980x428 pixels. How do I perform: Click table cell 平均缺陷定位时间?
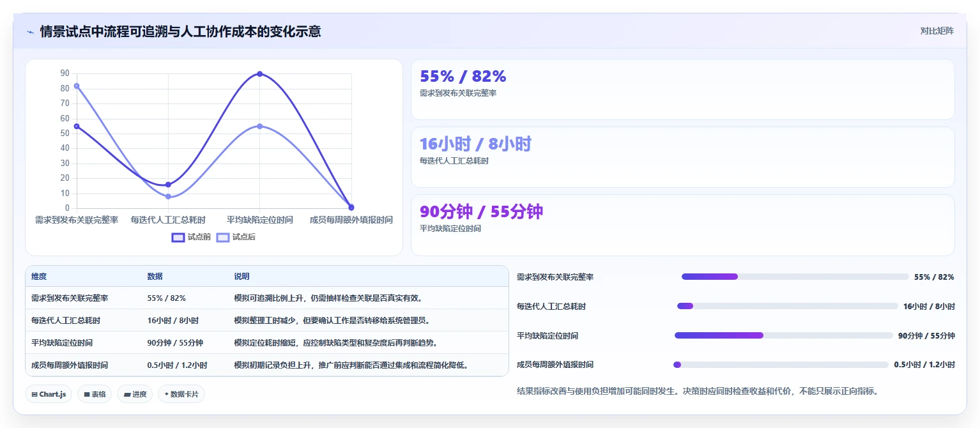coord(62,343)
